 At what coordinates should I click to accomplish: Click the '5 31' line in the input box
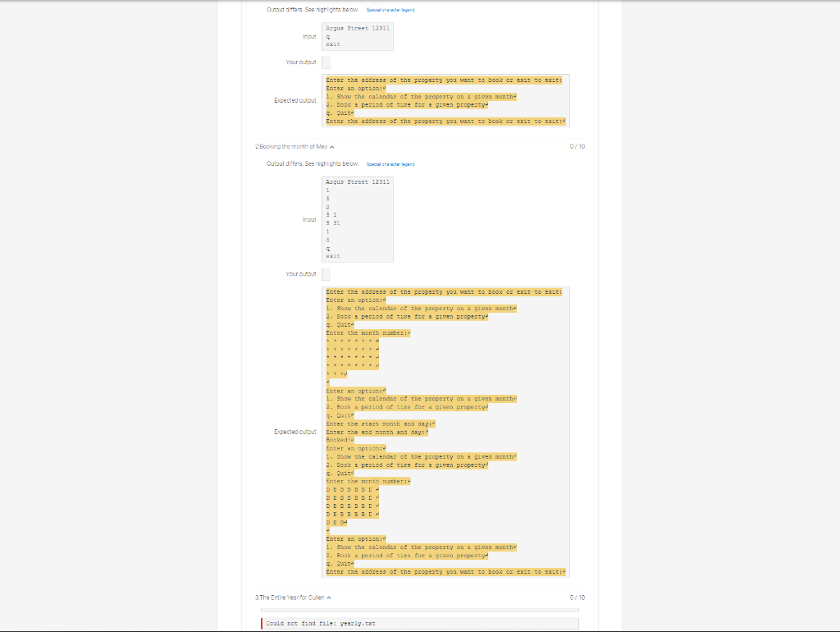pos(333,223)
